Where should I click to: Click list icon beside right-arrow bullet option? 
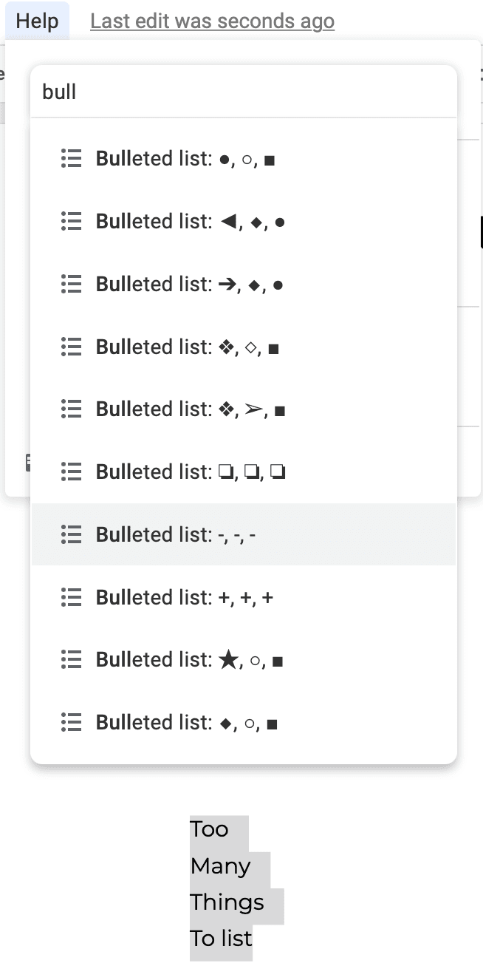71,284
